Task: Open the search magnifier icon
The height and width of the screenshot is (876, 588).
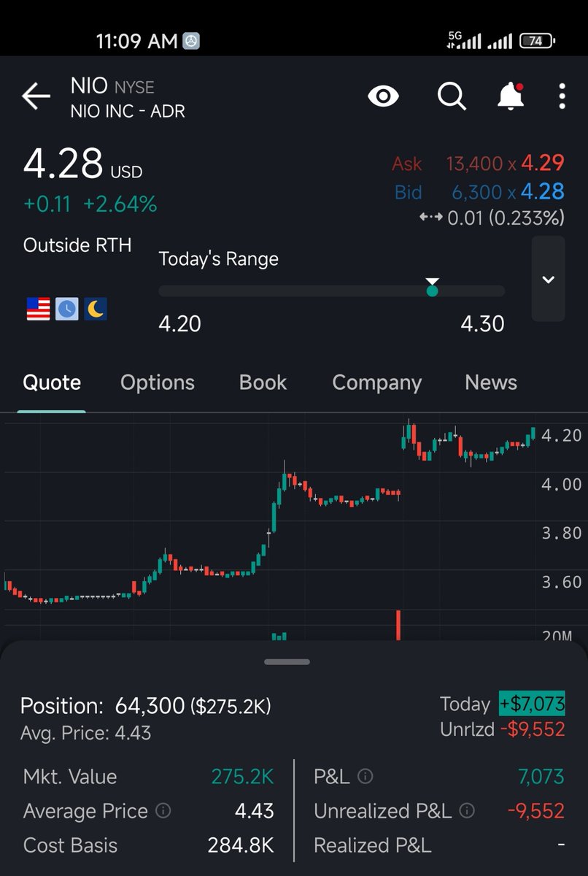Action: (452, 96)
